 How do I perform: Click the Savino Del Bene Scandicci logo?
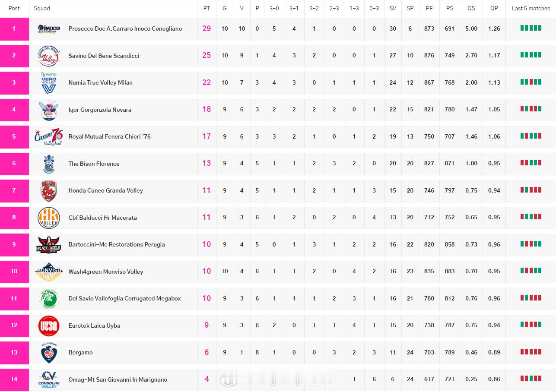tap(49, 56)
